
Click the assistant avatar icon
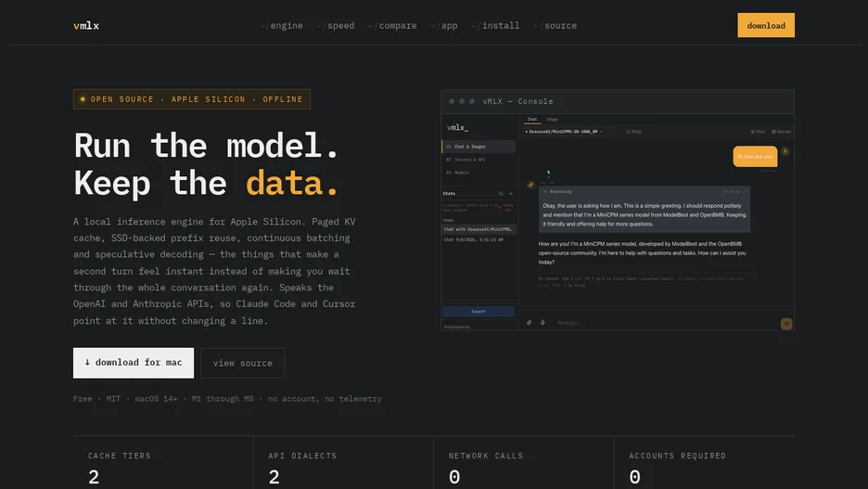point(530,185)
